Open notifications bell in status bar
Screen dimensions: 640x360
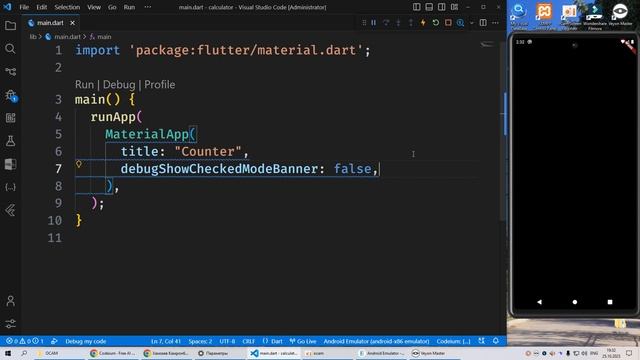[x=496, y=341]
